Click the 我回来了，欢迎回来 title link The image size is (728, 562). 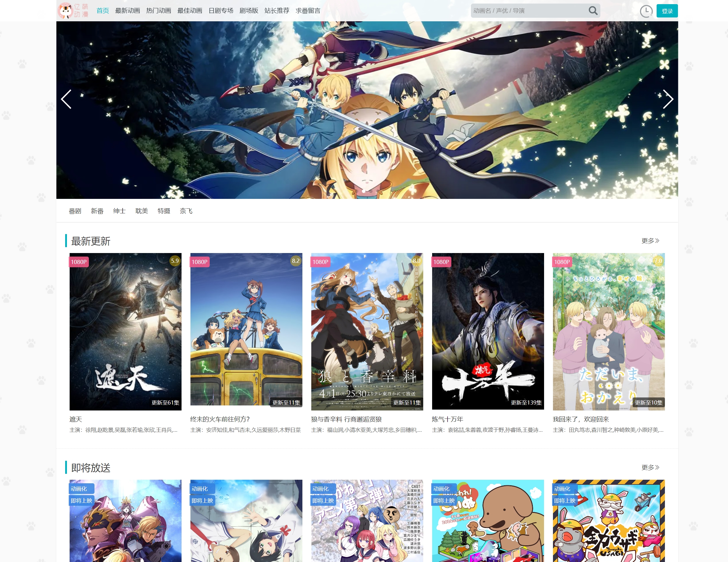pos(581,419)
